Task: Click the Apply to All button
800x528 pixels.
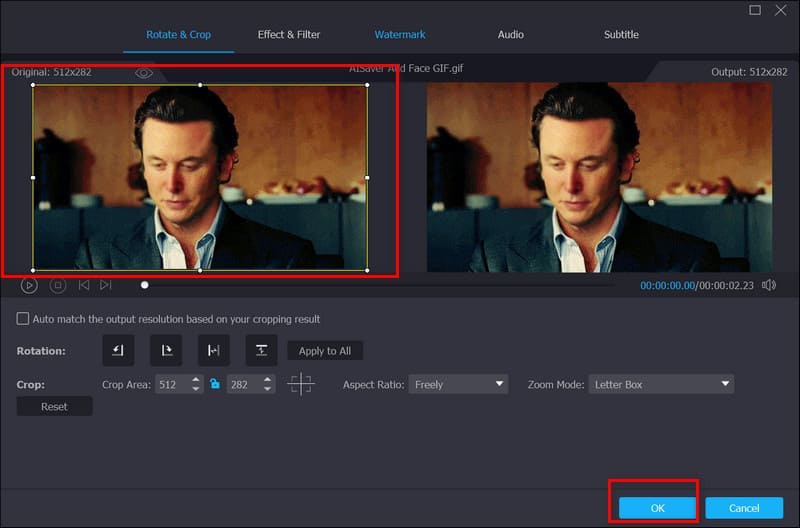Action: 325,351
